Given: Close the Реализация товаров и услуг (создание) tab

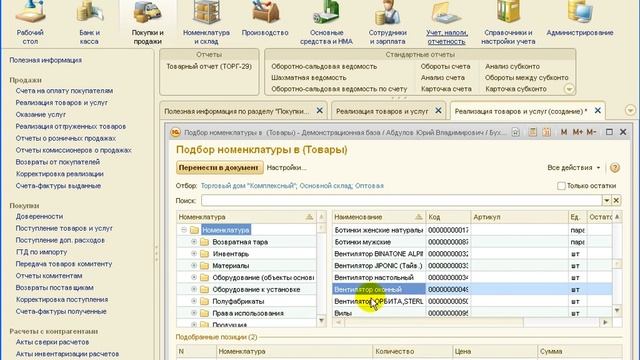Looking at the screenshot, I should [x=598, y=111].
